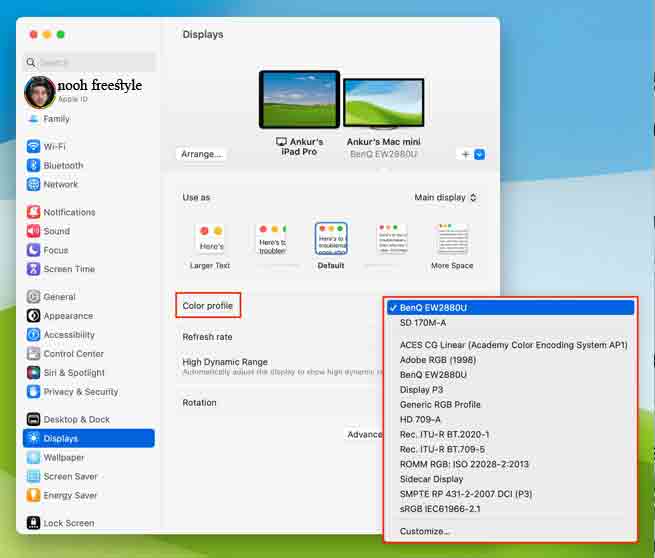Click the Apple ID text under name

coord(73,99)
